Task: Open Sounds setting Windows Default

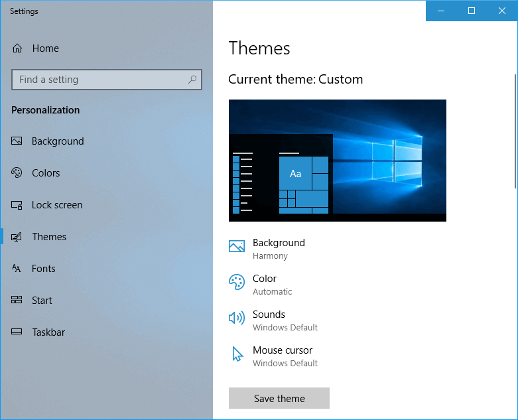Action: (x=273, y=320)
